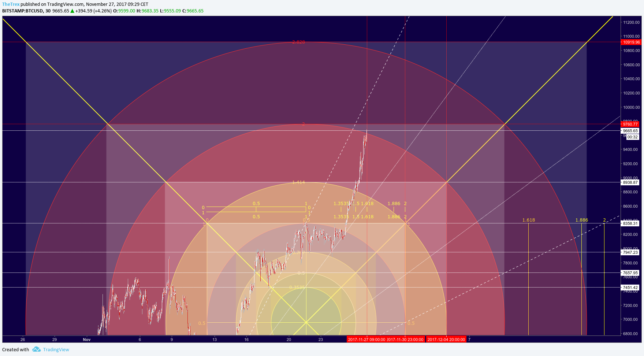This screenshot has height=356, width=644.
Task: Click the 2017-11-27 09:00:00 date marker
Action: coord(366,340)
